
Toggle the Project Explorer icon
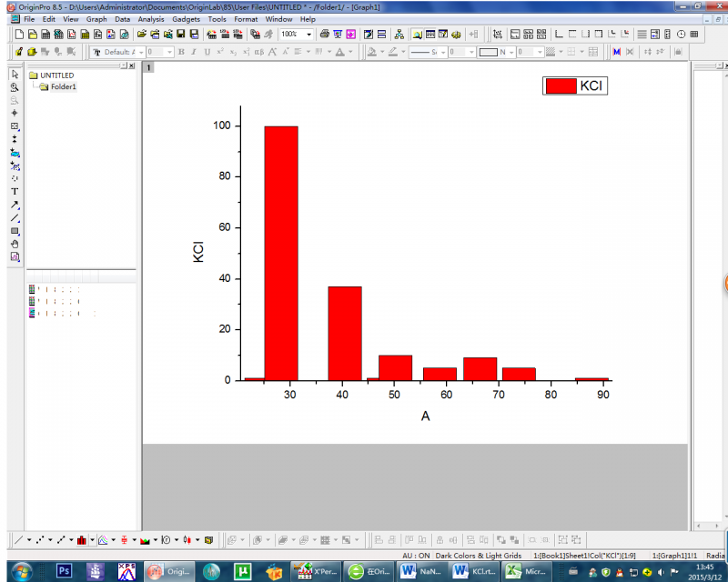tap(418, 35)
